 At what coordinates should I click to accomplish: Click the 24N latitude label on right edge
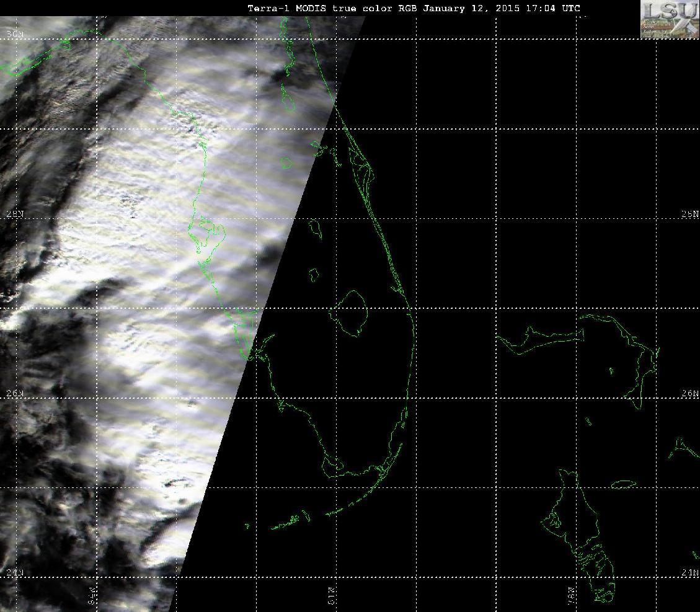[x=689, y=573]
